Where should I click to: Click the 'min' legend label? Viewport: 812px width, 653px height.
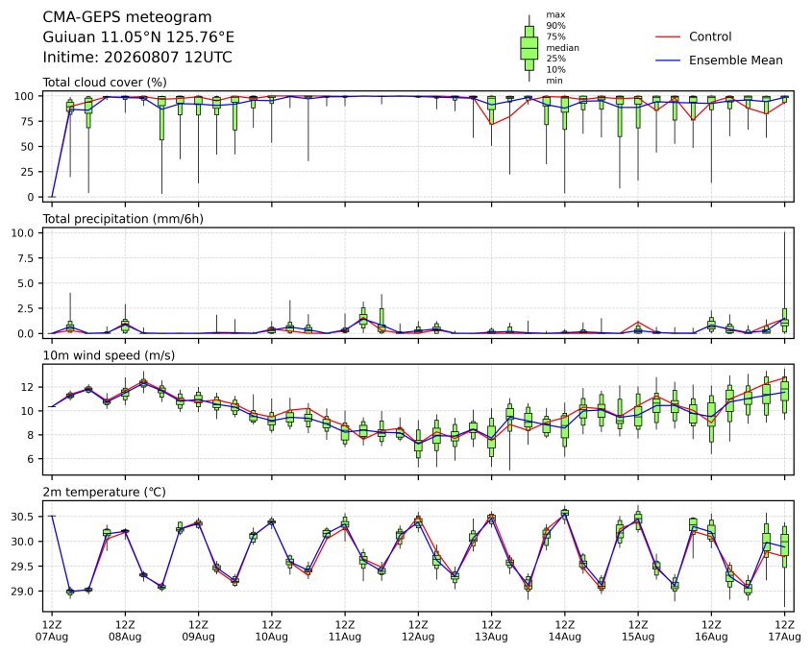554,81
